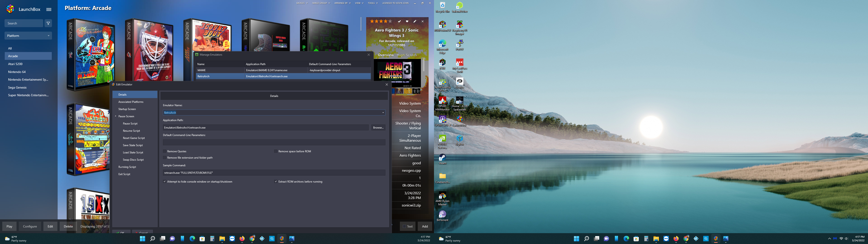Click the game list vertical scrollbar
868x244 pixels.
[x=361, y=24]
